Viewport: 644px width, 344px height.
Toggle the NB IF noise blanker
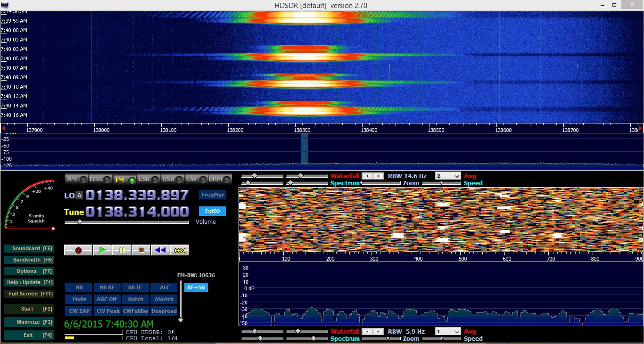point(136,287)
